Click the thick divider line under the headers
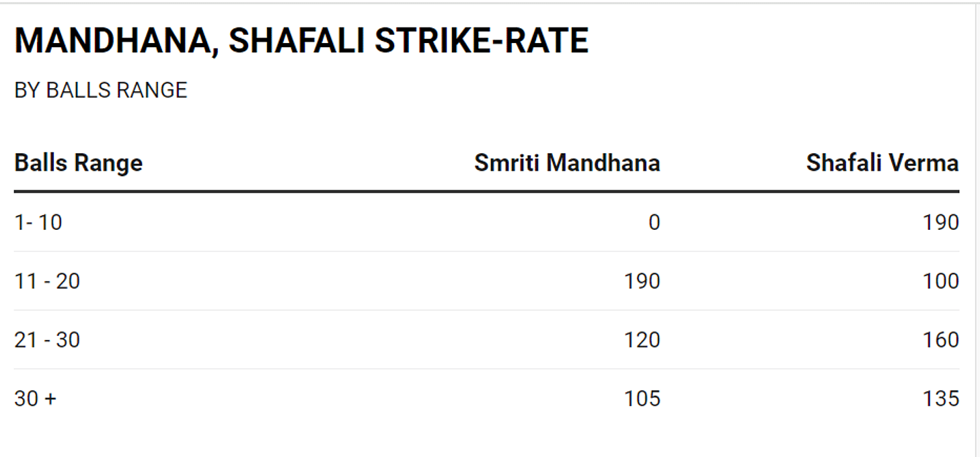This screenshot has width=980, height=457. tap(486, 192)
